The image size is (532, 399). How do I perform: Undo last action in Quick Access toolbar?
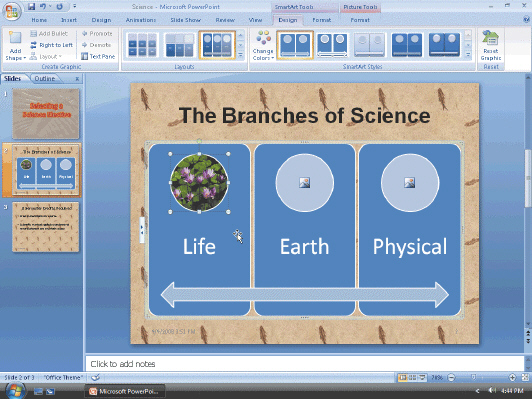coord(43,6)
